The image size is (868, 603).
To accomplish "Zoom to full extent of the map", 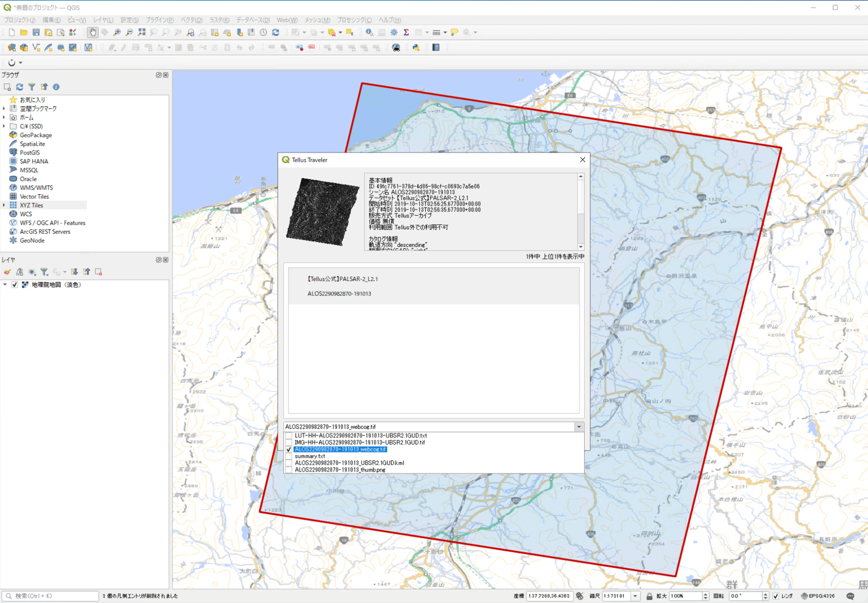I will [142, 33].
